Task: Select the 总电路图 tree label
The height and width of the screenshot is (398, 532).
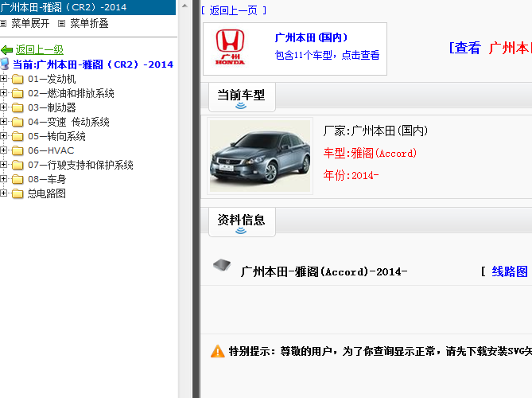Action: [x=46, y=193]
